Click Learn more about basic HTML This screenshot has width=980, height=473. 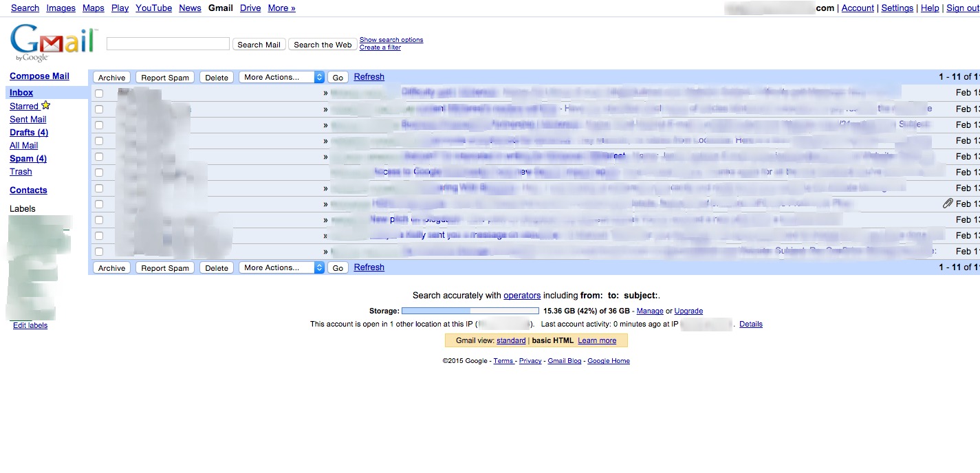[x=597, y=341]
